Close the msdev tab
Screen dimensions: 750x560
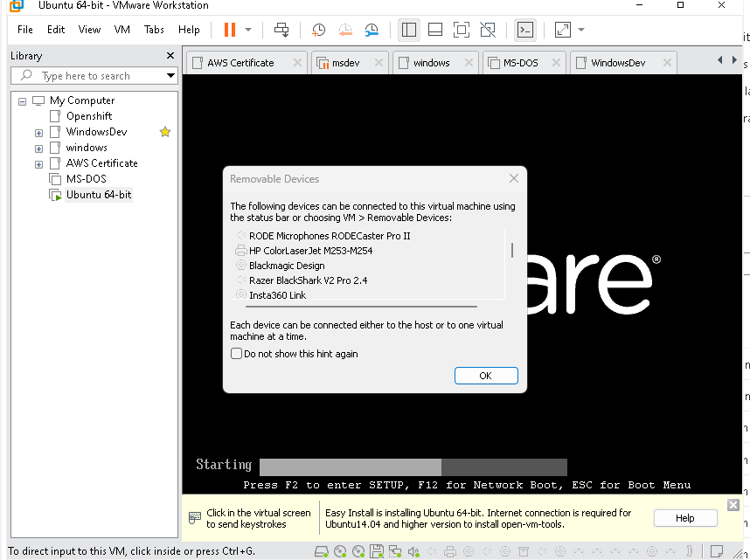[378, 63]
